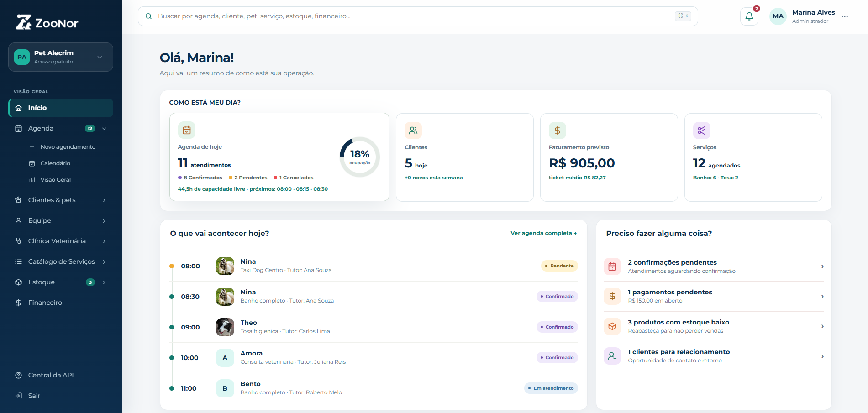Click the Sair logout icon

18,396
